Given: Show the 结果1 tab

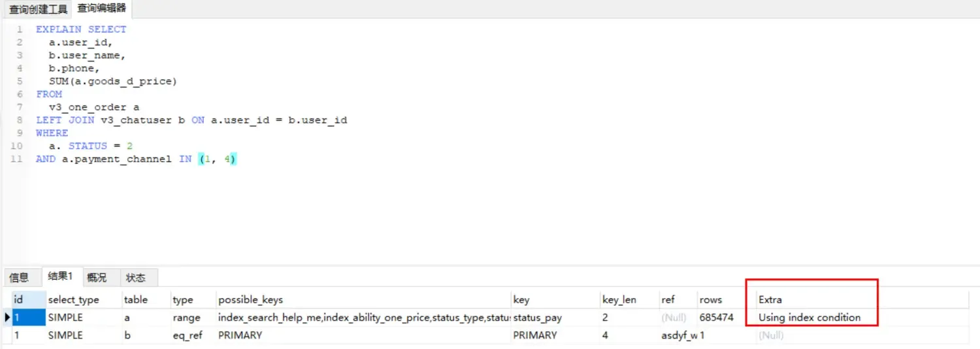Looking at the screenshot, I should coord(60,277).
